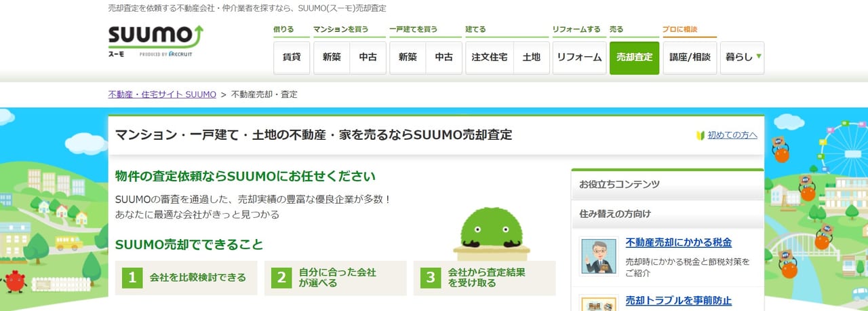868x311 pixels.
Task: Click the 会社を比較検討できる text
Action: coord(198,278)
